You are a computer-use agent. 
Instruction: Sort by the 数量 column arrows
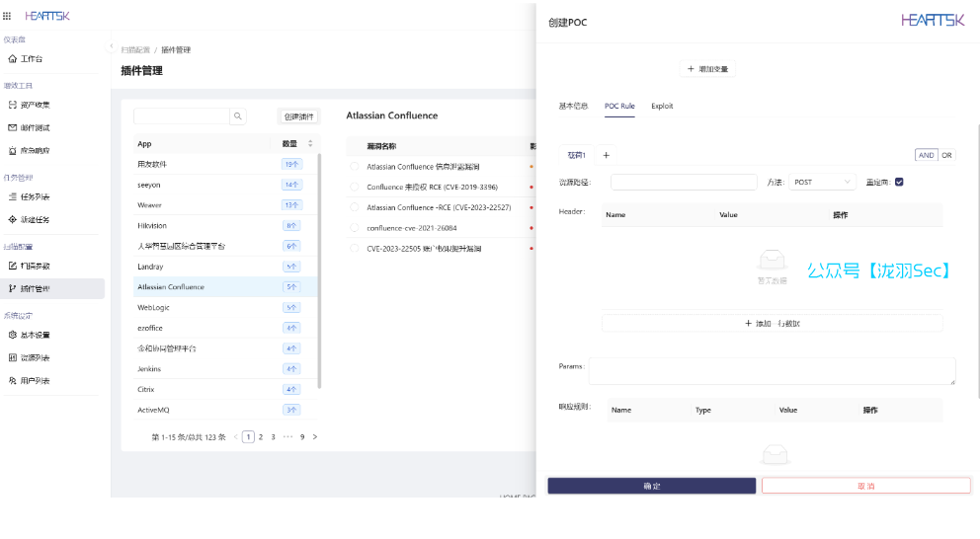click(x=310, y=144)
